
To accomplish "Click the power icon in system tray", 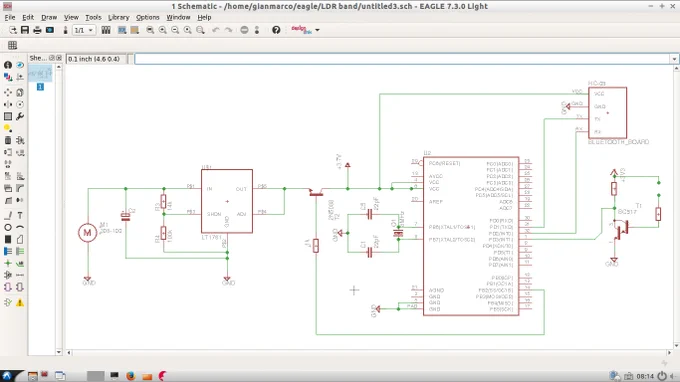I will tap(661, 376).
